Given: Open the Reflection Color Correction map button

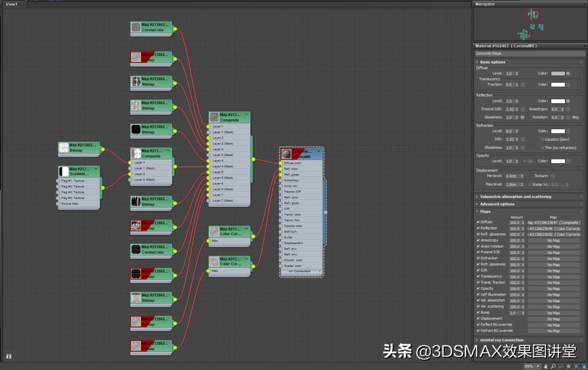Looking at the screenshot, I should coord(554,229).
